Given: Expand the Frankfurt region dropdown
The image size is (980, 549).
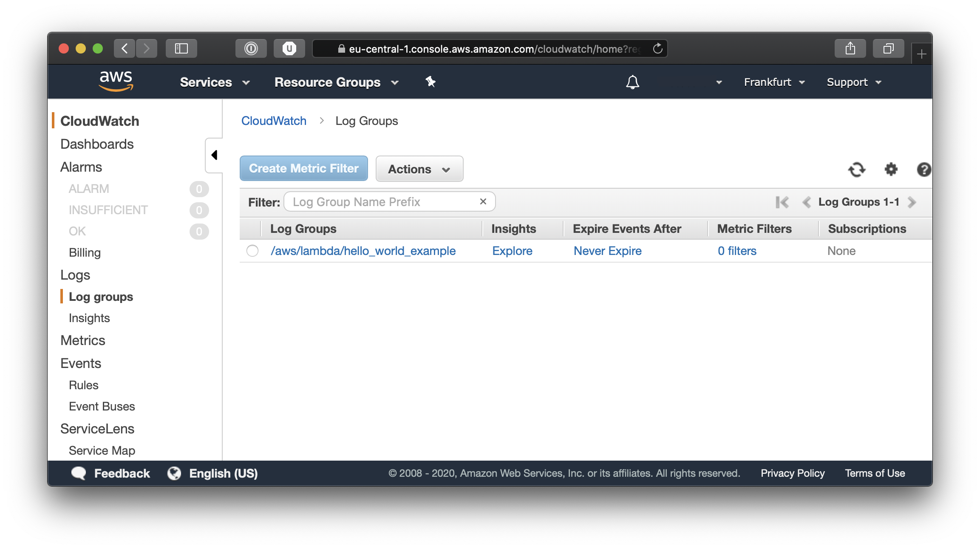Looking at the screenshot, I should 774,82.
